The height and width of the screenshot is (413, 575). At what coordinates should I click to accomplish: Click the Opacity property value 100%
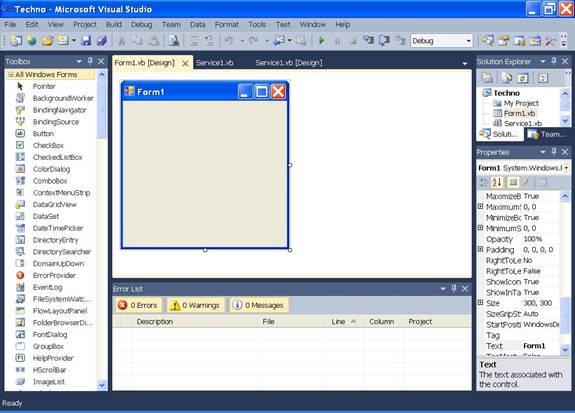pos(540,239)
